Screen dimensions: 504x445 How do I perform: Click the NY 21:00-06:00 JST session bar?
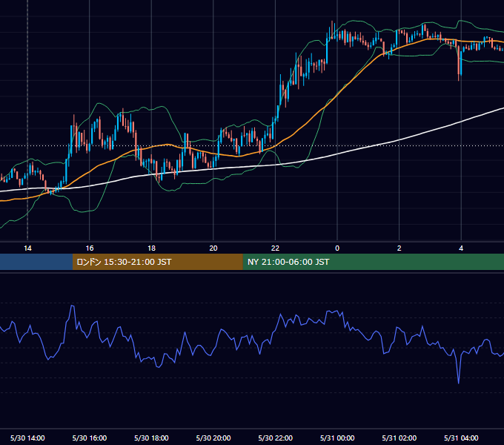373,262
